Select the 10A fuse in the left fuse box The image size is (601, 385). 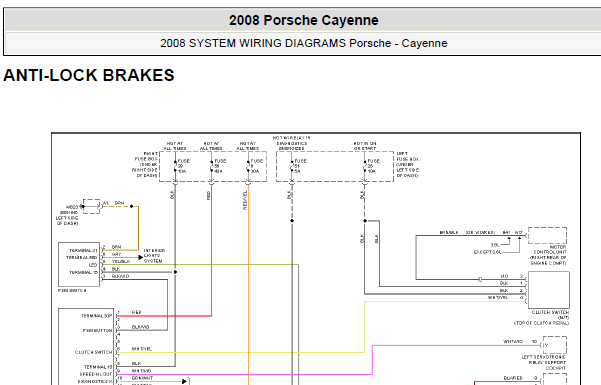tap(371, 166)
